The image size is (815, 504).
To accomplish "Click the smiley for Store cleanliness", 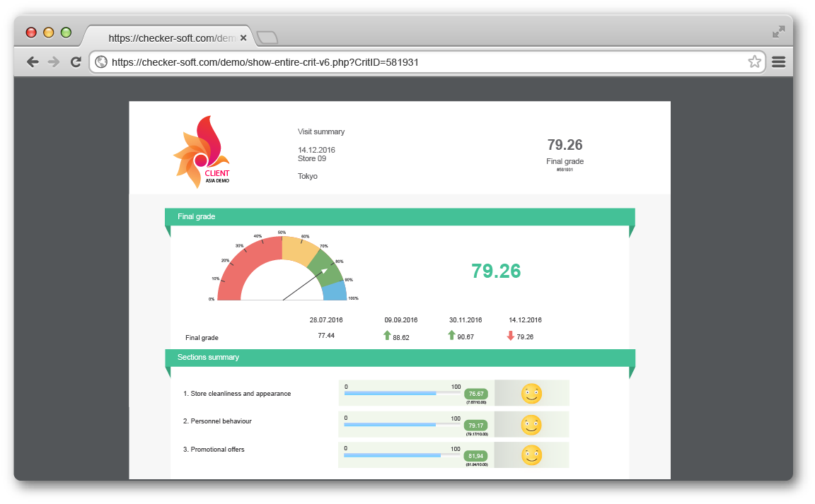I will click(x=531, y=393).
